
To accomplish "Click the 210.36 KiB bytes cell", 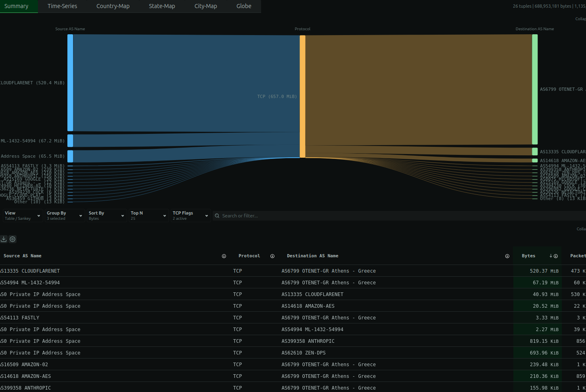I will 537,376.
